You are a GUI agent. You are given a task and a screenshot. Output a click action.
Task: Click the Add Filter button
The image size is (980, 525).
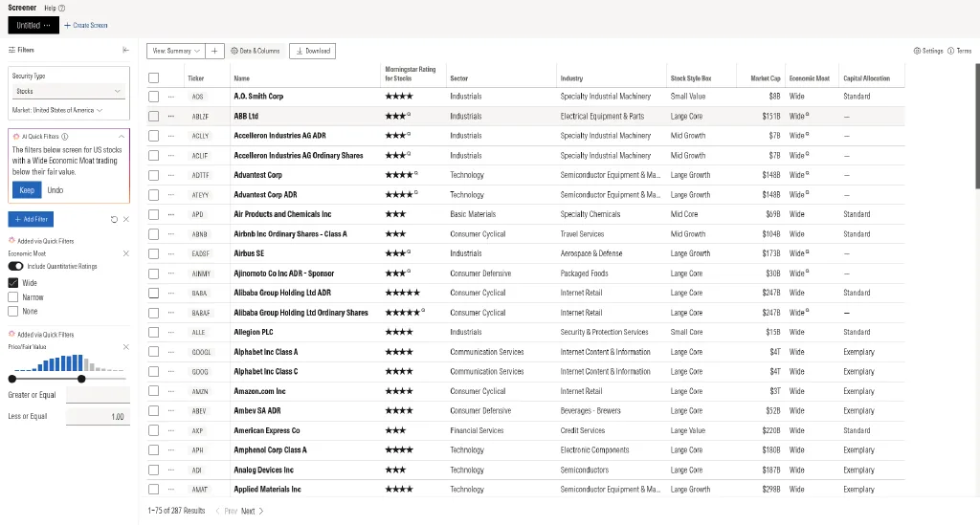31,219
